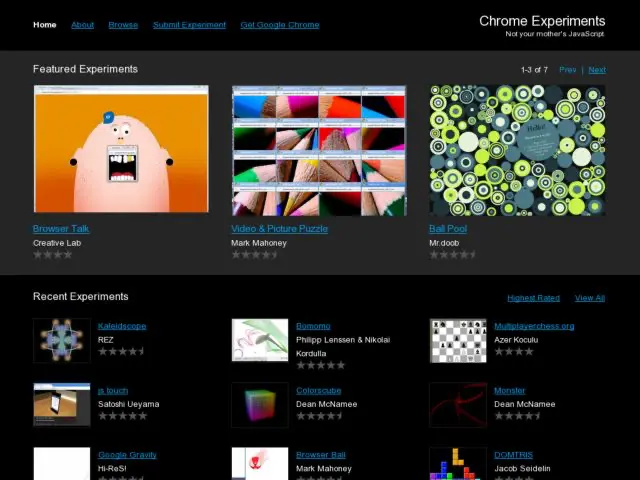Open the Video & Picture Puzzle thumbnail
Viewport: 640px width, 480px height.
pyautogui.click(x=319, y=150)
